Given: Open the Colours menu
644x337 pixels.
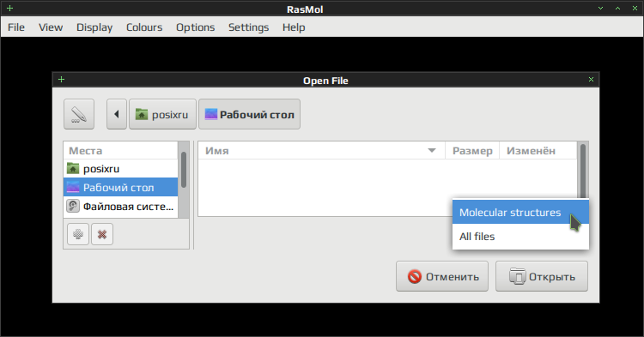Looking at the screenshot, I should [x=144, y=27].
